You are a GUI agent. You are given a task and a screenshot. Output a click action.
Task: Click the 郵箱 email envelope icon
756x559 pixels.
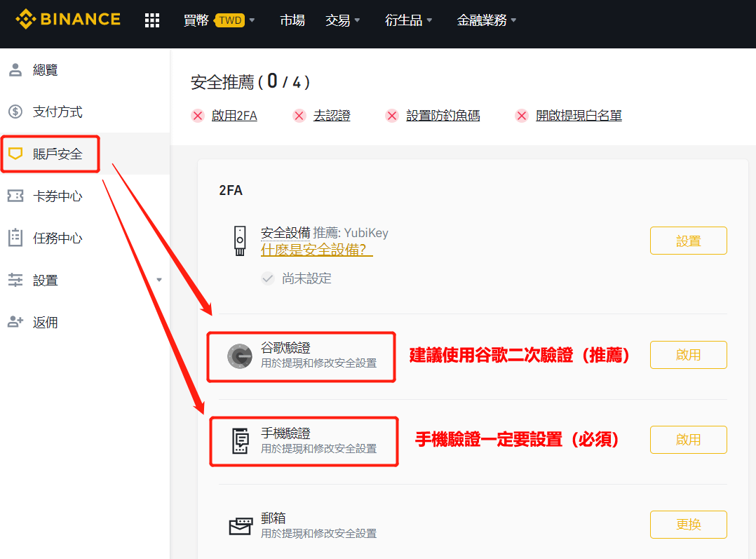[x=241, y=524]
